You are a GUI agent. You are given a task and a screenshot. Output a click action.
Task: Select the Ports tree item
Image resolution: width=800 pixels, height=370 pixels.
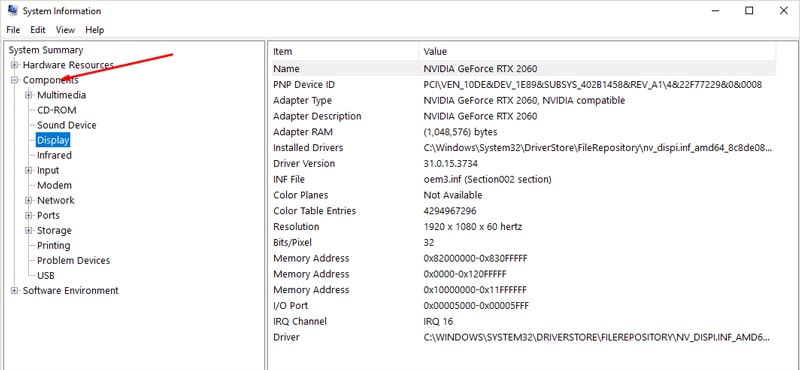coord(48,215)
